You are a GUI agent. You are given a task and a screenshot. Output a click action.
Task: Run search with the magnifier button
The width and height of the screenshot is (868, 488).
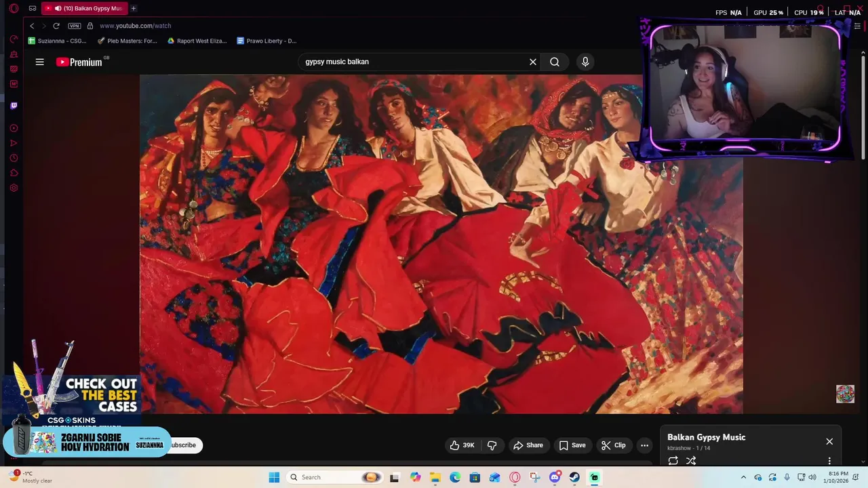(555, 62)
